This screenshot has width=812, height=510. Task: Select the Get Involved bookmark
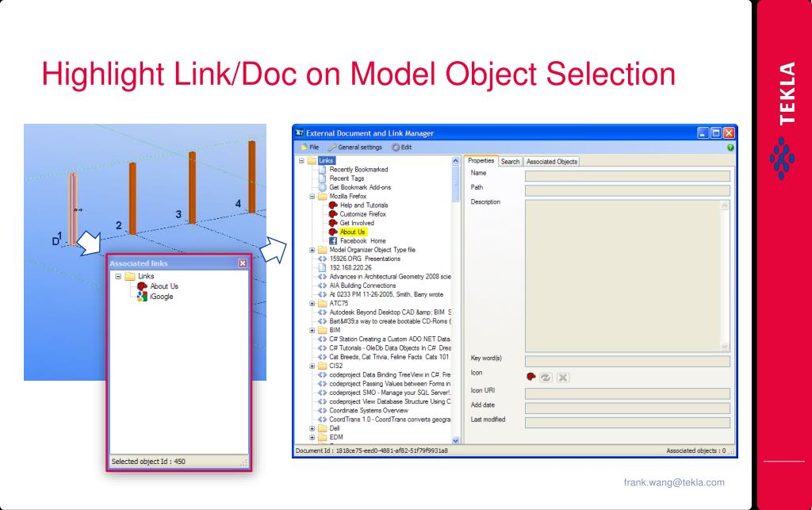click(357, 223)
